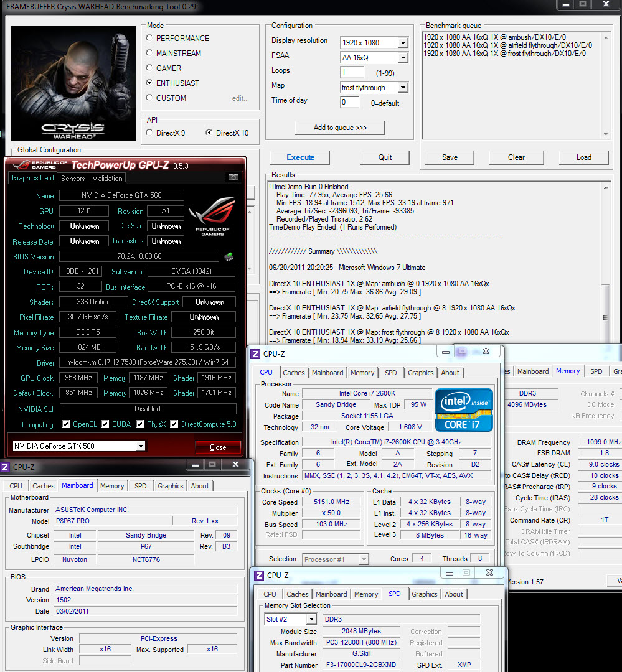Click the ROG logo in GPU-Z

212,217
